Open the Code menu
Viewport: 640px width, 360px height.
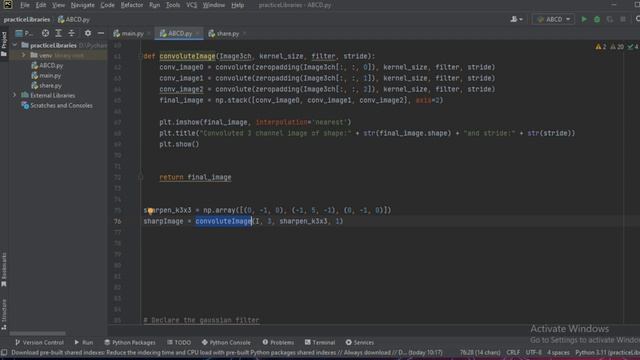click(107, 5)
